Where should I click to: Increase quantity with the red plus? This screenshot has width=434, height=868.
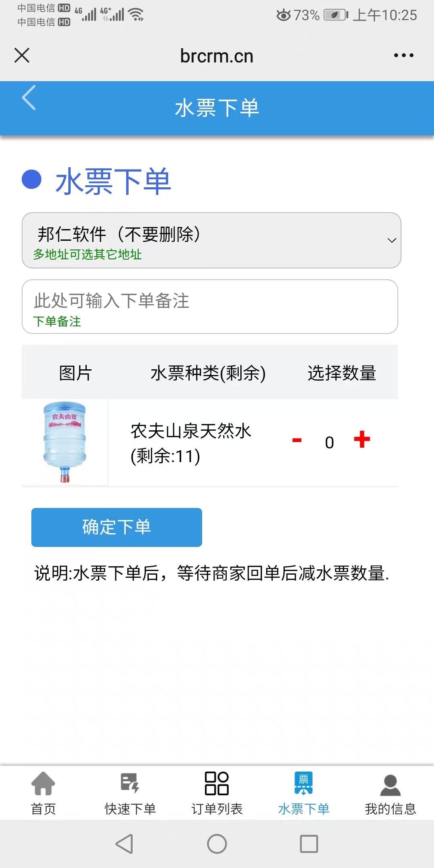pos(362,439)
